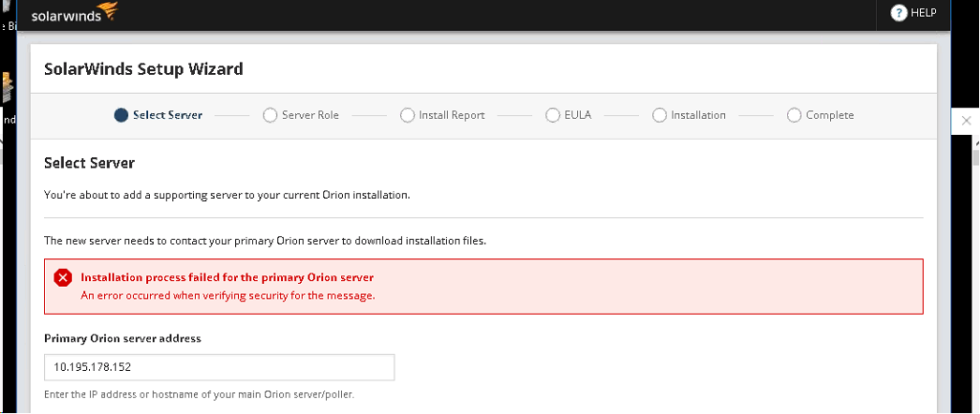Select the Install Report step circle

tap(407, 115)
